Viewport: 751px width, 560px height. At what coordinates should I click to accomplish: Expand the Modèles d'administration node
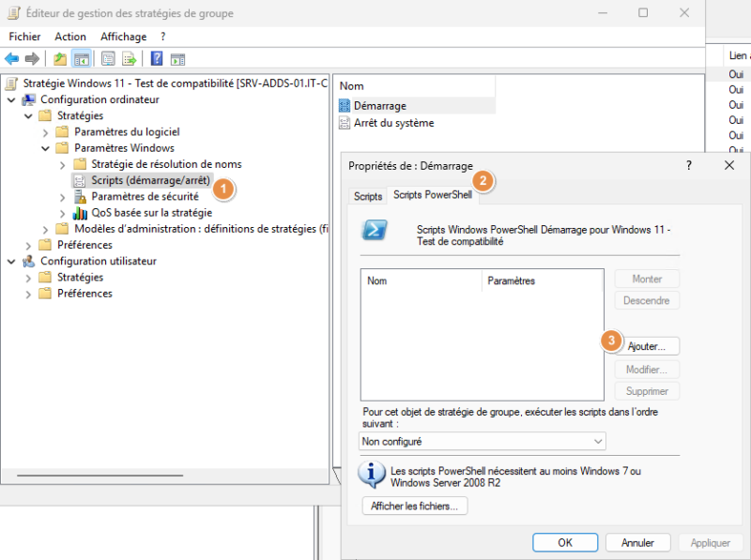click(45, 230)
